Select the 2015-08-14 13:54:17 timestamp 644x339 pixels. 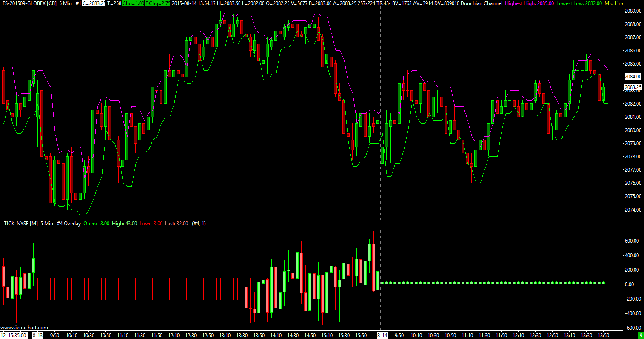pyautogui.click(x=194, y=3)
